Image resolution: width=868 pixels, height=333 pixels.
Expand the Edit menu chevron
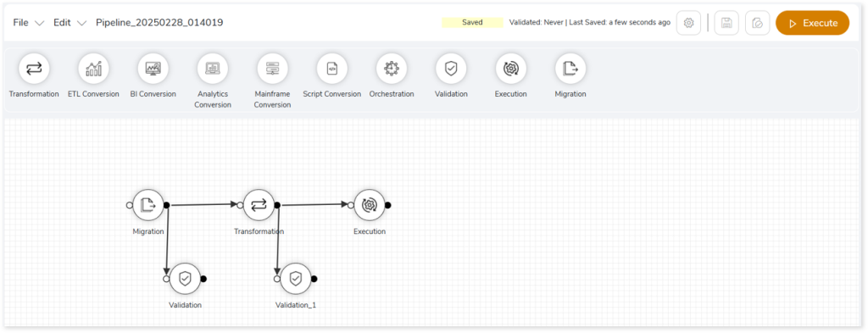(x=82, y=23)
